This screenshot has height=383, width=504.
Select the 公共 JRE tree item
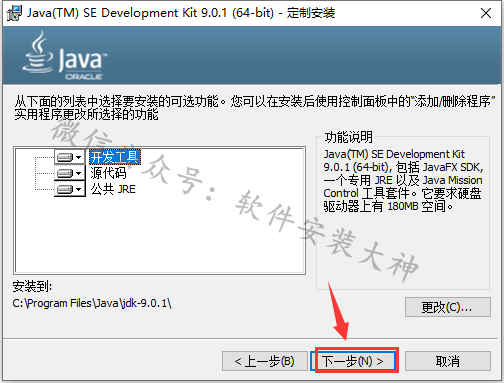tap(113, 189)
